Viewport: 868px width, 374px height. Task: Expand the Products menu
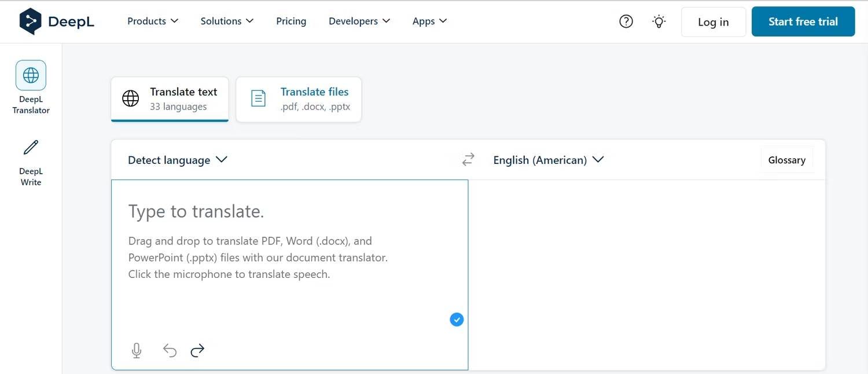(153, 21)
